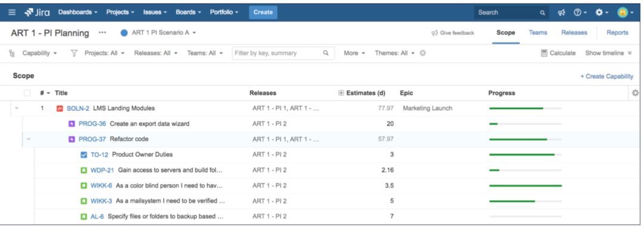The width and height of the screenshot is (644, 227).
Task: Click the PROG-37 purple epic icon
Action: point(72,139)
